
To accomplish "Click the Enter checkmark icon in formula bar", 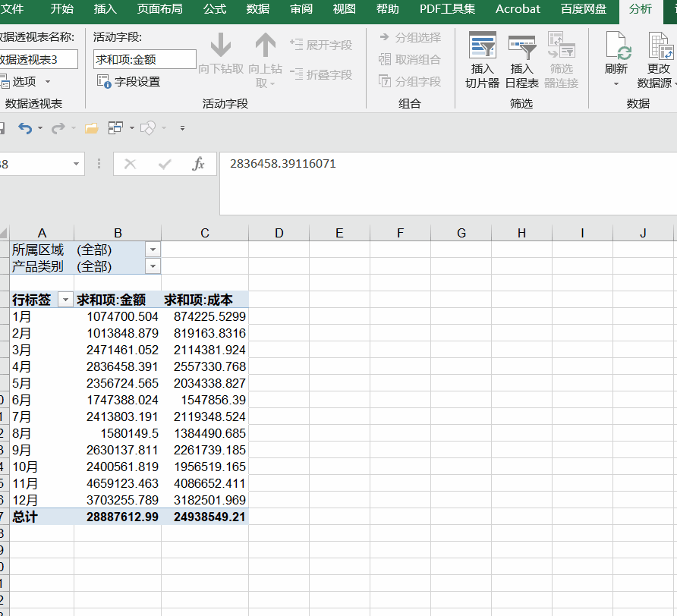I will click(165, 164).
